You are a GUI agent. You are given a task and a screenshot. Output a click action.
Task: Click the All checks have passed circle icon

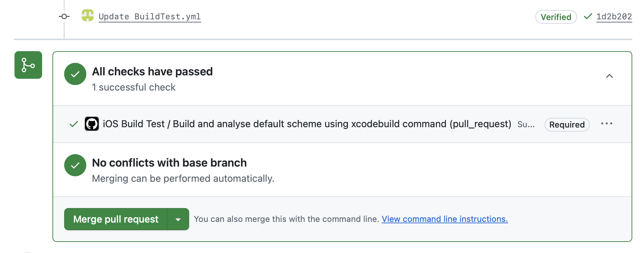[75, 74]
